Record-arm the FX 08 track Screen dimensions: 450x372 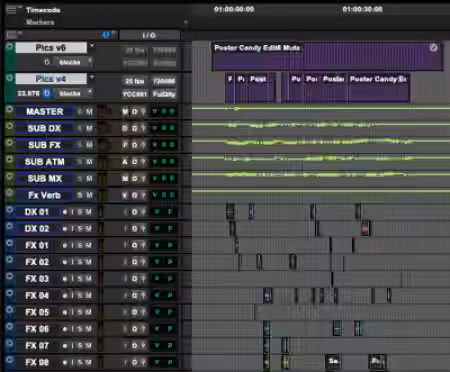coord(65,362)
